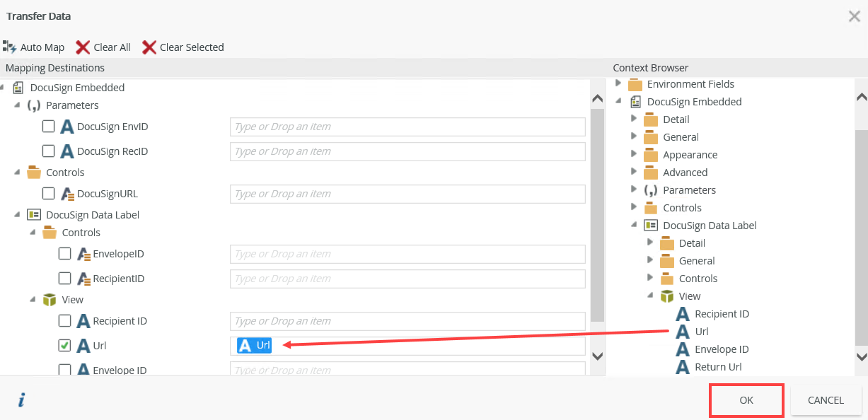
Task: Confirm with the OK button
Action: pyautogui.click(x=746, y=400)
